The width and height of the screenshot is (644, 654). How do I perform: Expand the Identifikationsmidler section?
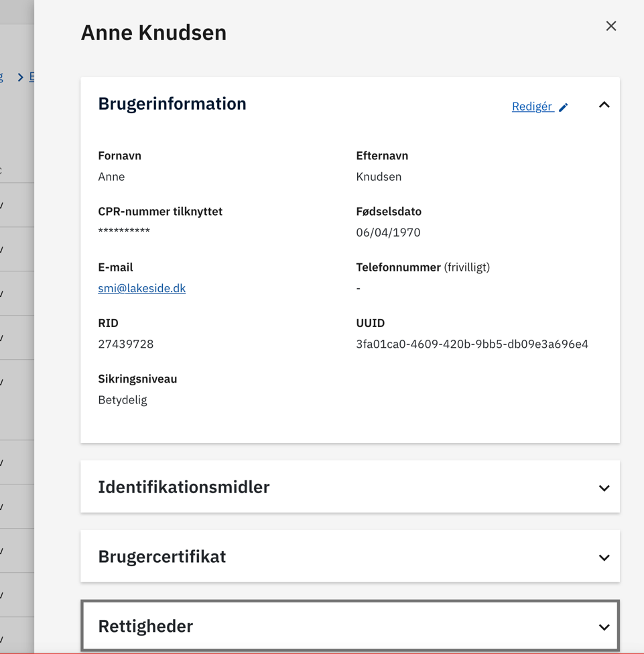click(604, 488)
